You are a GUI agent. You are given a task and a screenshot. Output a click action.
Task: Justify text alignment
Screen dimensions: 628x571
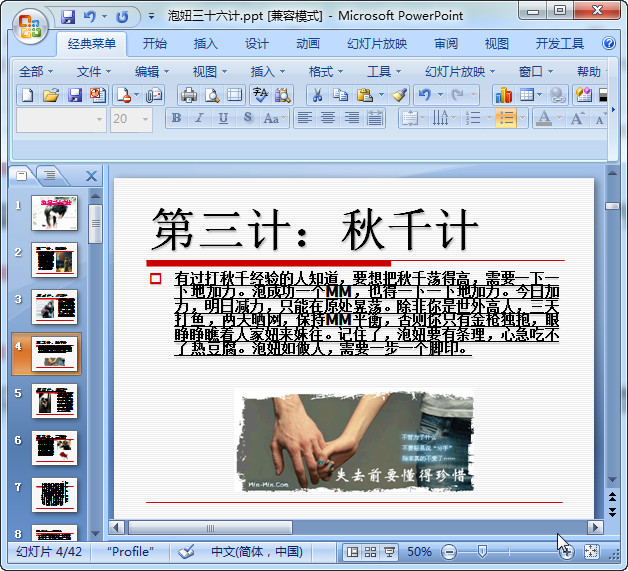[375, 118]
